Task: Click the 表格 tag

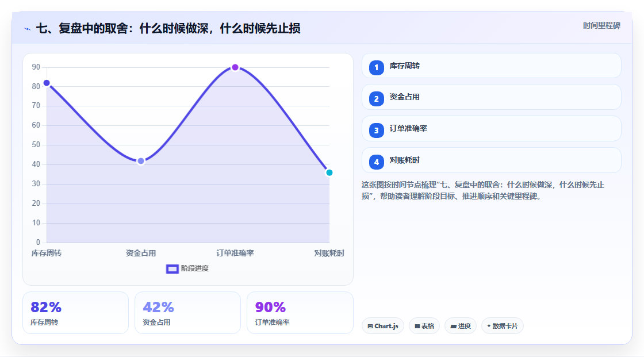Action: tap(424, 326)
